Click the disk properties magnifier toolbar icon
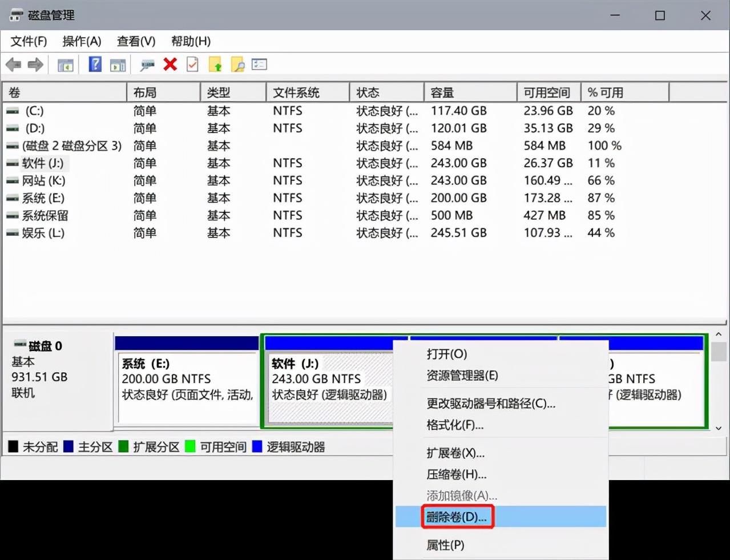Image resolution: width=730 pixels, height=560 pixels. click(x=147, y=64)
